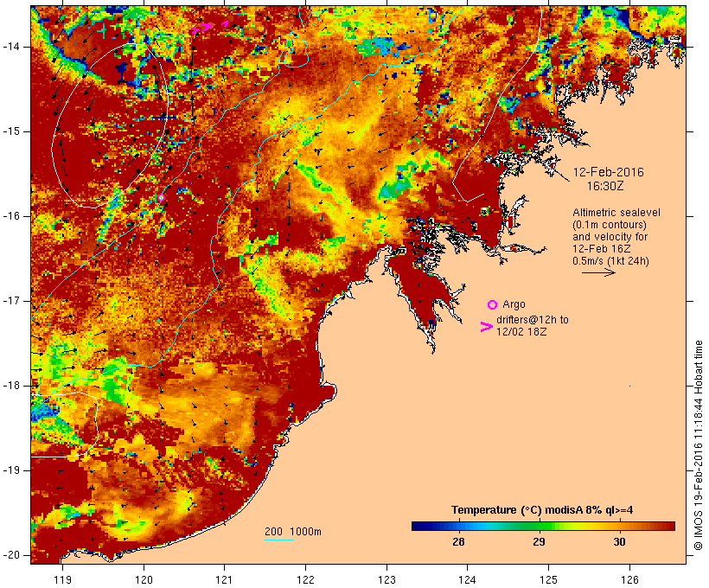Click the '16:30Z' time label

(x=605, y=186)
